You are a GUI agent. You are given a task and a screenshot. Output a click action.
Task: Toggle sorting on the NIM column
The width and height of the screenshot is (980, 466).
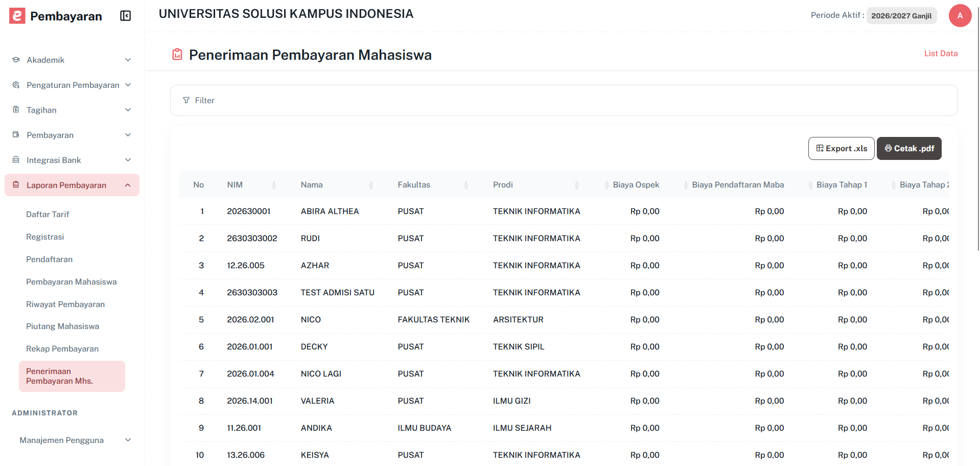click(274, 184)
